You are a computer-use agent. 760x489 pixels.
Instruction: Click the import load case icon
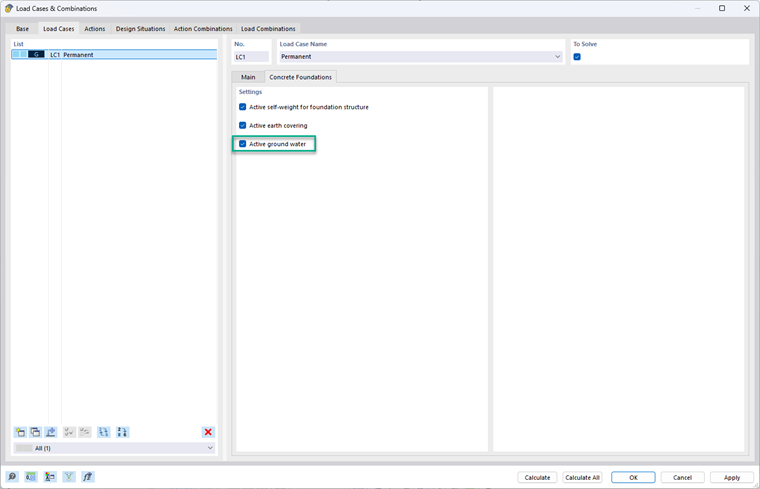click(x=51, y=432)
